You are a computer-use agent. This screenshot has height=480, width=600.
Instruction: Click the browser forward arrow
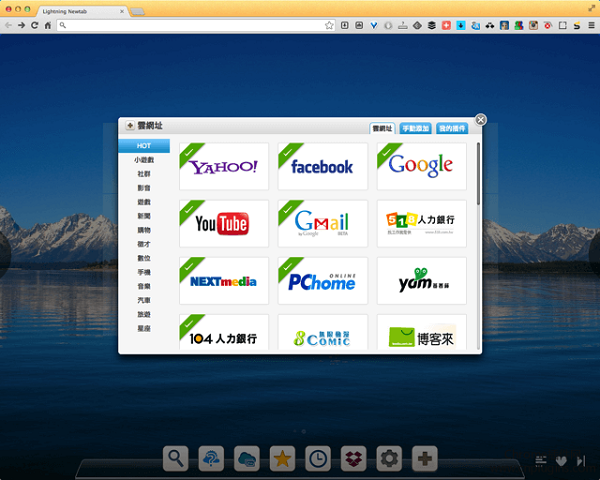tap(21, 25)
